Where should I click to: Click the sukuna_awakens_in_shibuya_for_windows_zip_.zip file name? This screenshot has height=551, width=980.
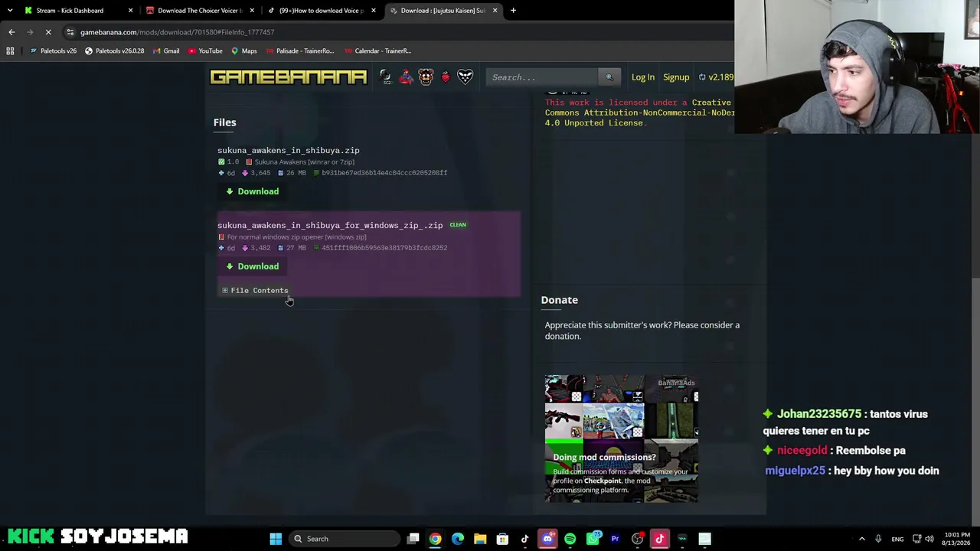point(330,226)
